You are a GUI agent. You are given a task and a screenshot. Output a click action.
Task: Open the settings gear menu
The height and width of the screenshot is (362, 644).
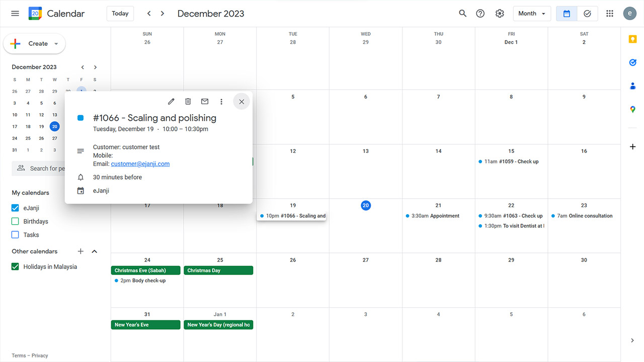pyautogui.click(x=499, y=14)
